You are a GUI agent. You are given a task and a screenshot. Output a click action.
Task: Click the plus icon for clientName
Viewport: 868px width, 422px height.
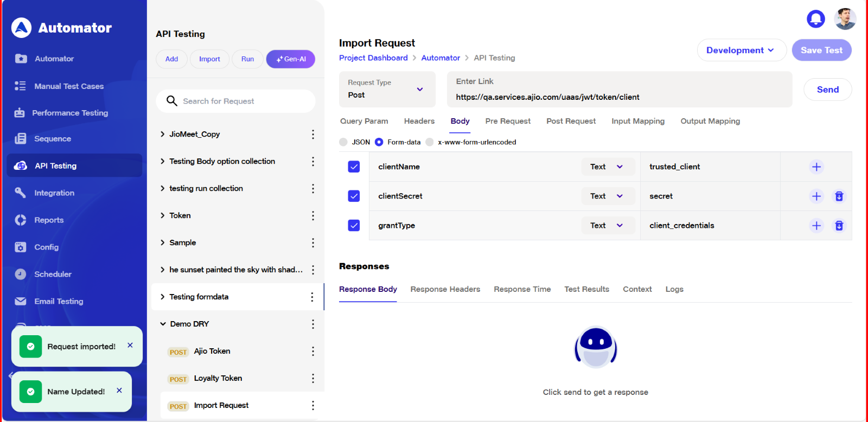(x=816, y=167)
